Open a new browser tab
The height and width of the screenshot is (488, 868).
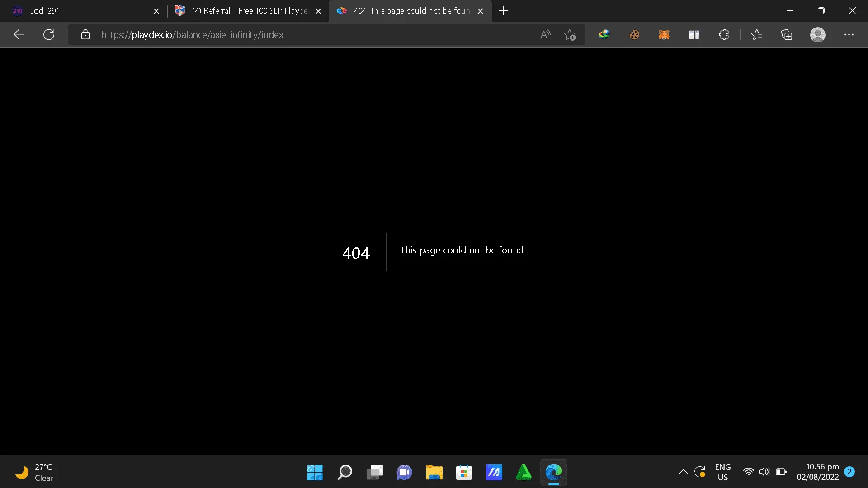[x=504, y=11]
